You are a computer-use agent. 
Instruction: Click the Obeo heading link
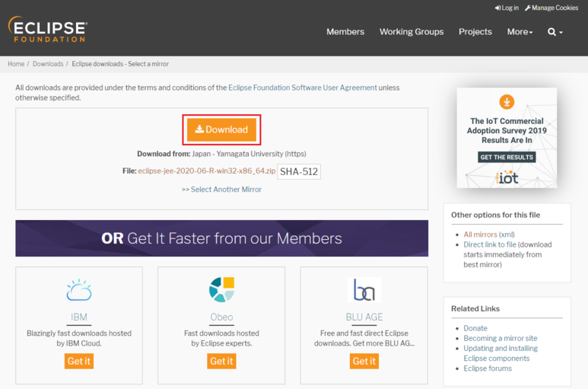click(x=221, y=317)
